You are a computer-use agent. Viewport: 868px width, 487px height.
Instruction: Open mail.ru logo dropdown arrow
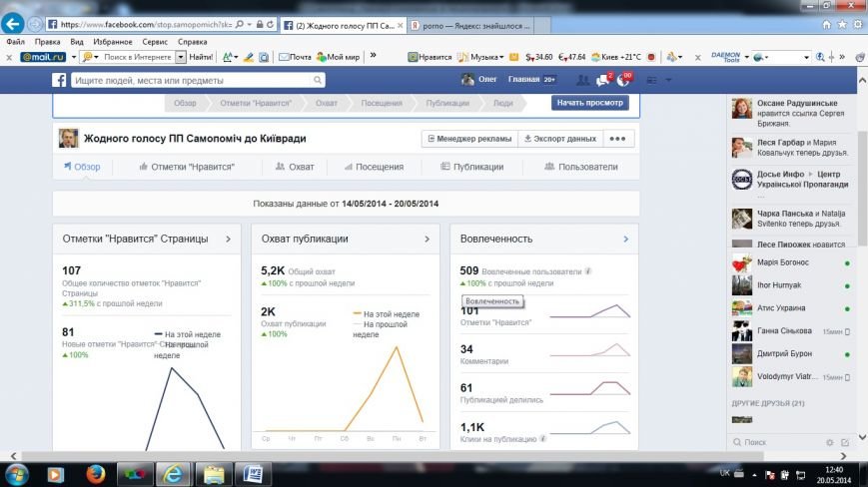(73, 57)
